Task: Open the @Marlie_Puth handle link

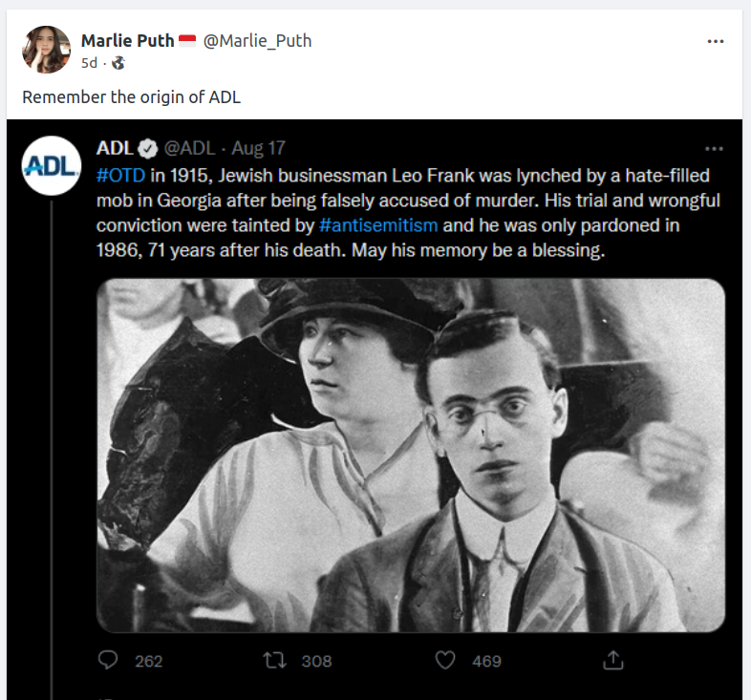Action: pyautogui.click(x=257, y=40)
